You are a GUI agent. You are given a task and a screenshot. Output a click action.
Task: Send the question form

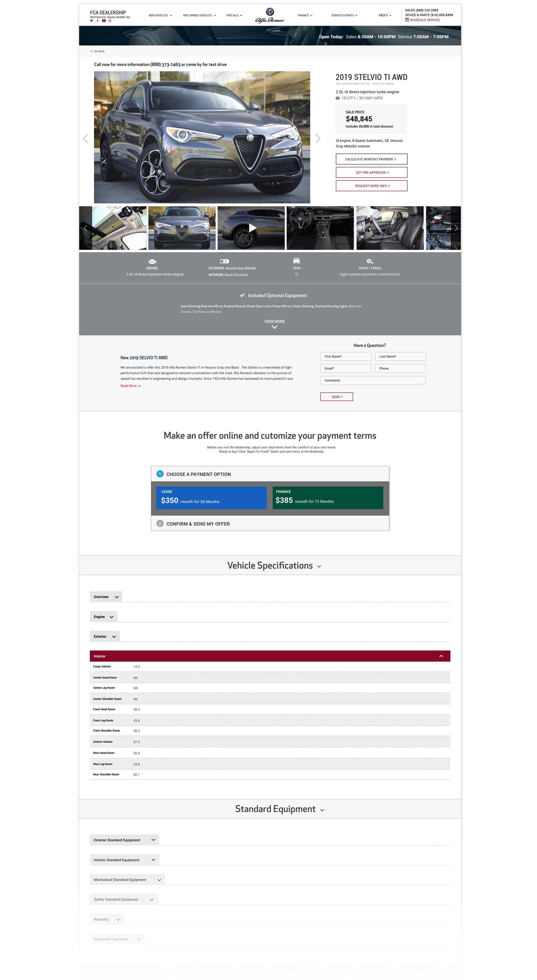pyautogui.click(x=337, y=397)
